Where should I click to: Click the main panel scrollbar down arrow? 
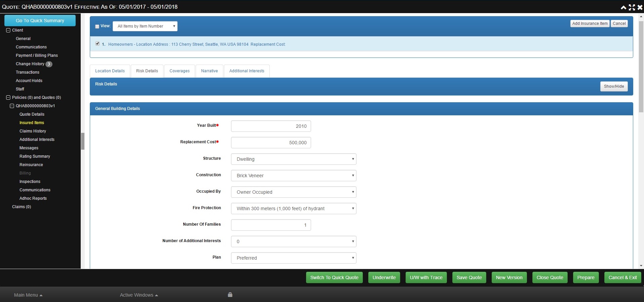click(641, 266)
